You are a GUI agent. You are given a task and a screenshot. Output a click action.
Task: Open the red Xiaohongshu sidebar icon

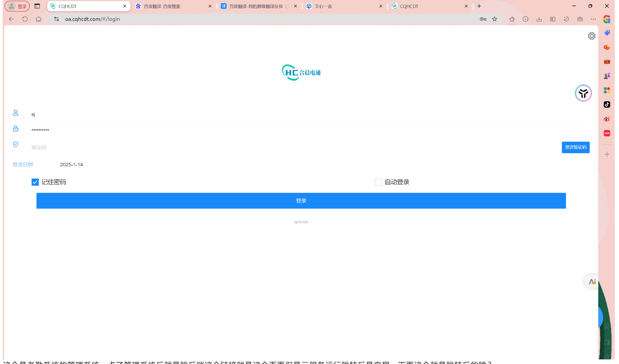pyautogui.click(x=607, y=133)
